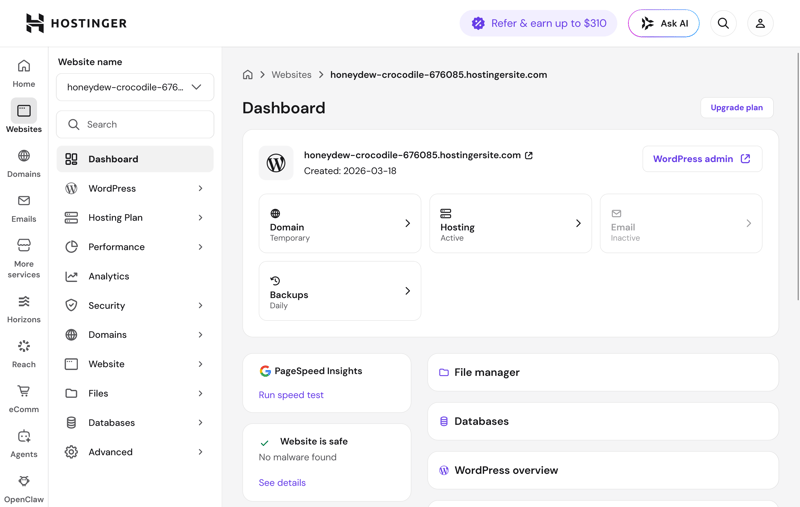
Task: Click the Google PageSpeed Insights logo
Action: (x=265, y=371)
